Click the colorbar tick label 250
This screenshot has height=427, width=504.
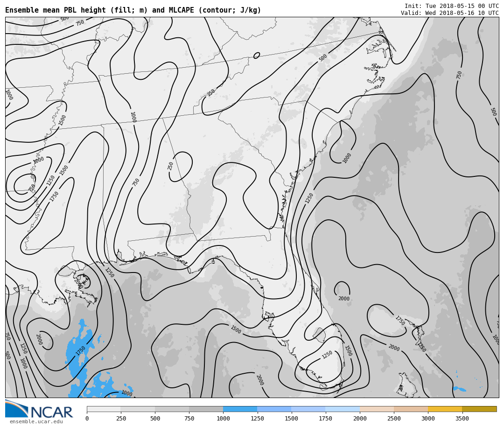coord(121,418)
